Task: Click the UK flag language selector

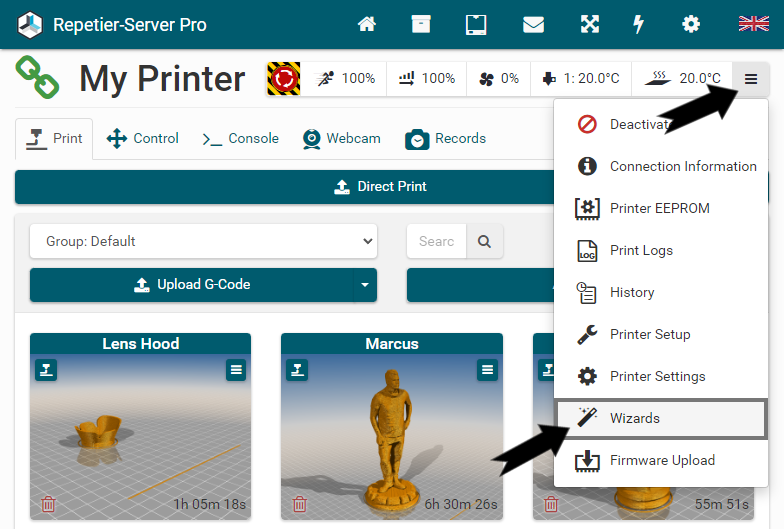Action: pyautogui.click(x=752, y=24)
